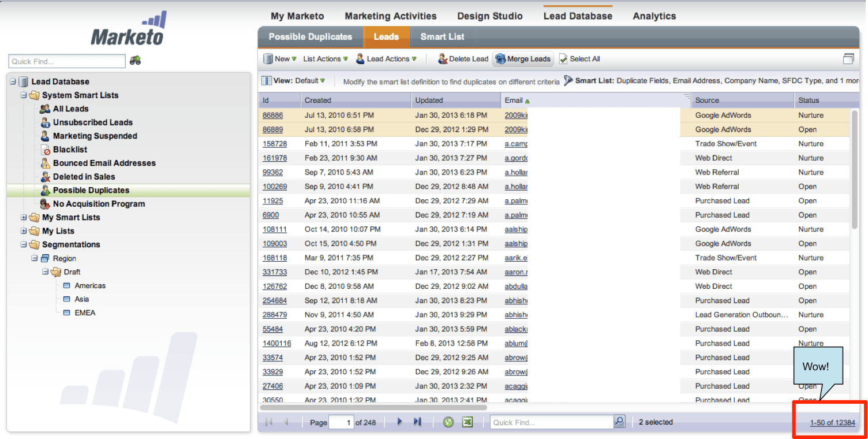Click Lead Generation Outboun... source cell
Viewport: 868px width, 439px height.
742,315
